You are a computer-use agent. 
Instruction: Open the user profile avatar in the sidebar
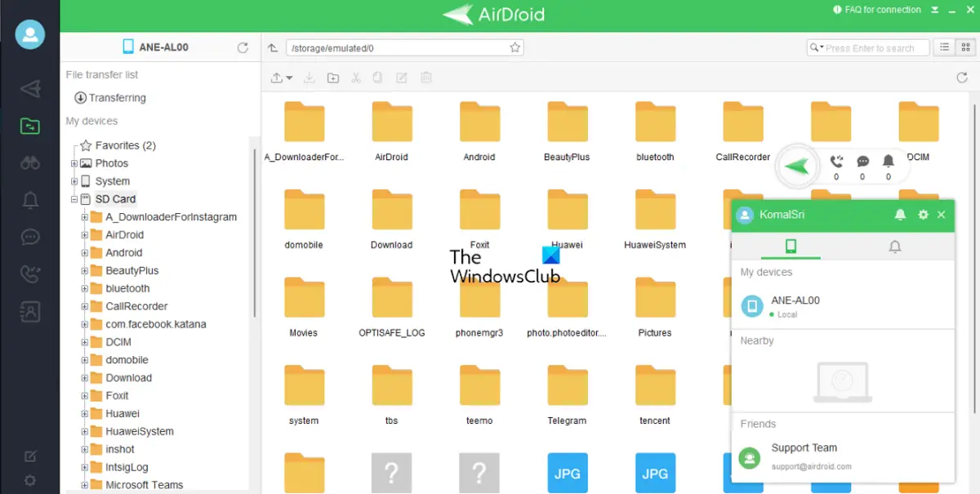pyautogui.click(x=29, y=33)
